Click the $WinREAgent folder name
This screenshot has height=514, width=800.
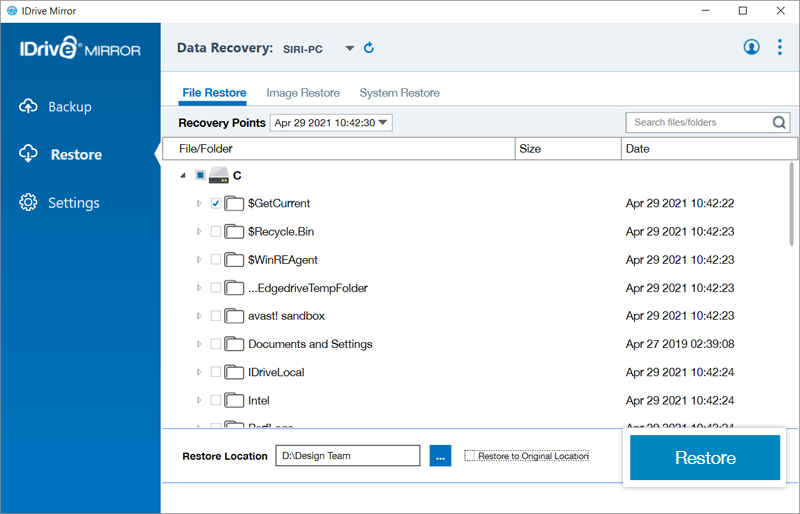(x=283, y=260)
